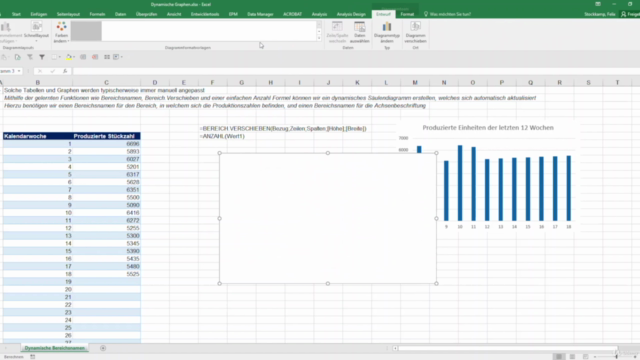The height and width of the screenshot is (360, 640).
Task: Click the quick access icon right of the red-marked icon
Action: point(107,57)
